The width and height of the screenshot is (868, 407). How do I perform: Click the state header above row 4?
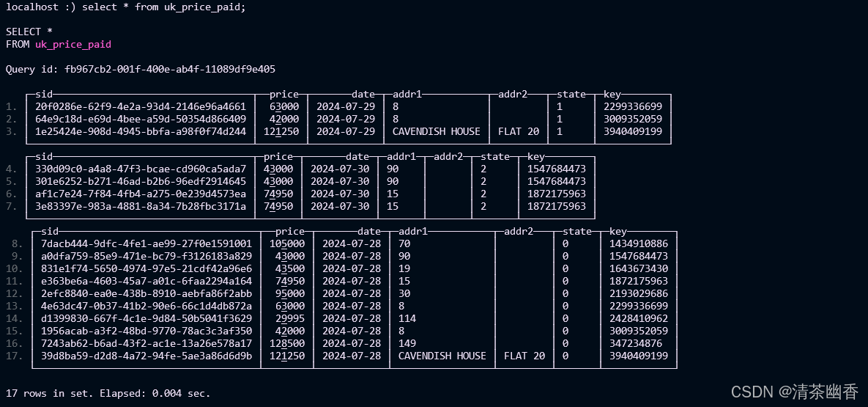[x=495, y=156]
